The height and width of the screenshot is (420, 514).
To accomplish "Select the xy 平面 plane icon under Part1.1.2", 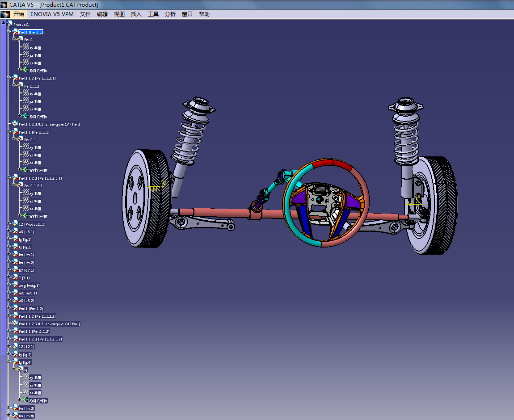I will tap(26, 93).
